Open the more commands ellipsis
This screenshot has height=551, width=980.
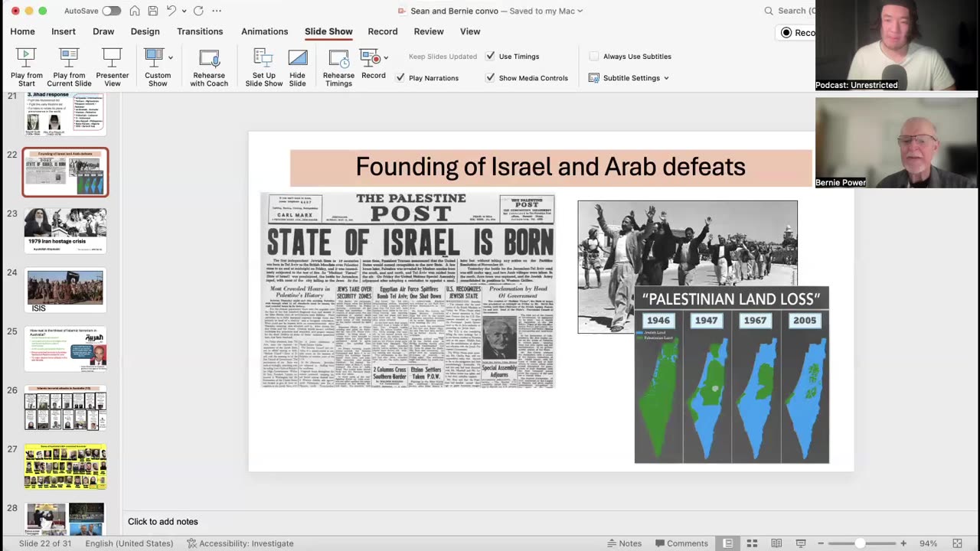click(217, 11)
